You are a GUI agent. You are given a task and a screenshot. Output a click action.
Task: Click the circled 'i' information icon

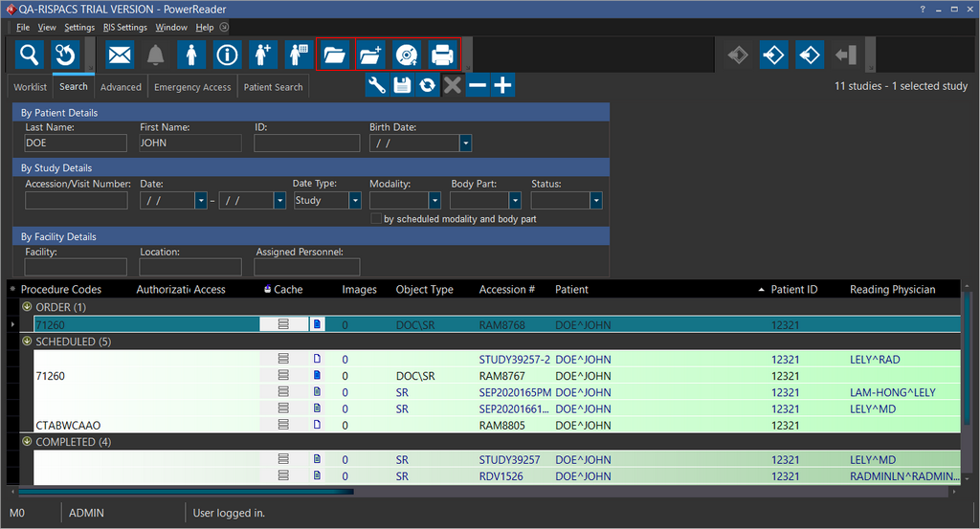pyautogui.click(x=227, y=55)
